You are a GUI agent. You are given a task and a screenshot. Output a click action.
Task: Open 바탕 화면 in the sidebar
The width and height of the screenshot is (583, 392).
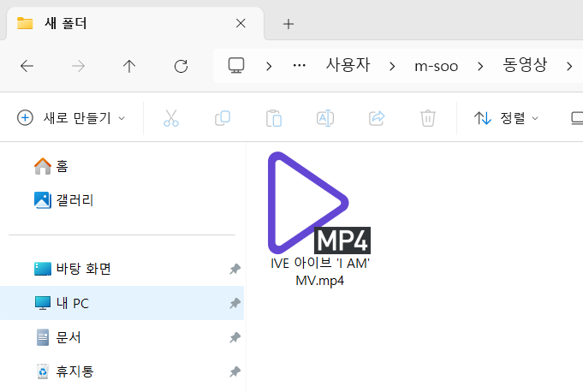(x=73, y=269)
